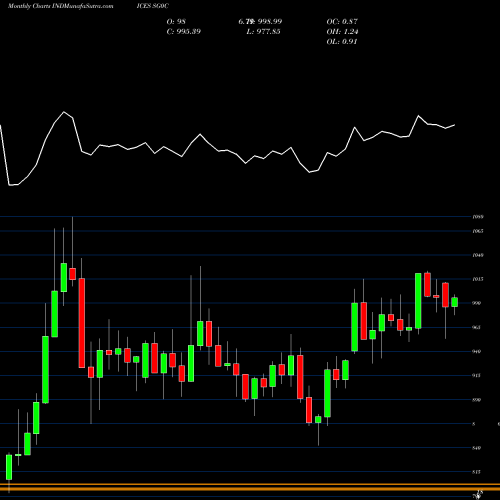The height and width of the screenshot is (500, 500).
Task: Click the ticker label 'ICES SG0C'
Action: click(x=153, y=6)
